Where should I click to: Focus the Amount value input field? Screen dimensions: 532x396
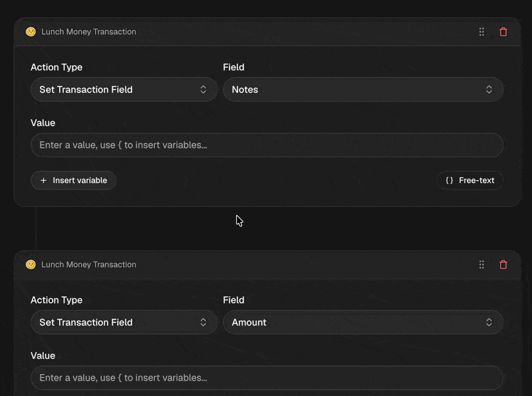[x=267, y=377]
